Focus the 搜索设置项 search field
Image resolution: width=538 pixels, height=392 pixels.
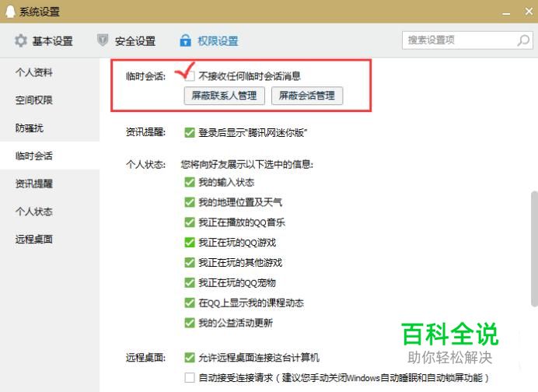pyautogui.click(x=467, y=40)
